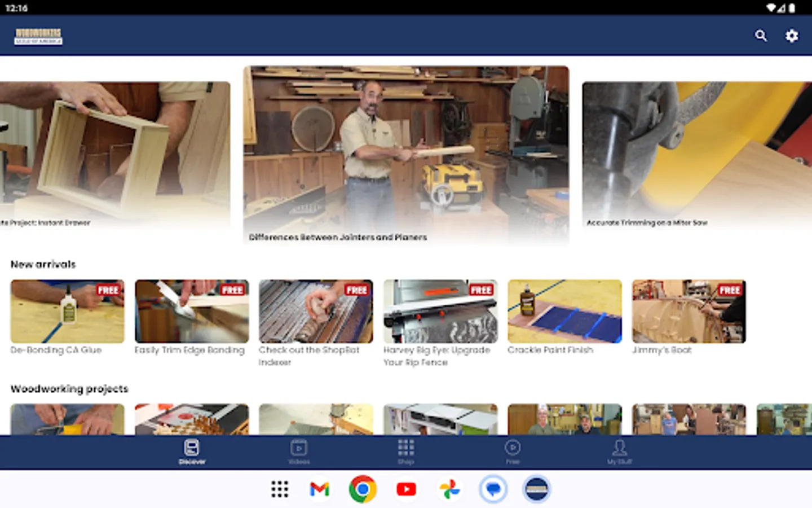
Task: Play the Differences Between Jointers and Planers video
Action: click(406, 154)
